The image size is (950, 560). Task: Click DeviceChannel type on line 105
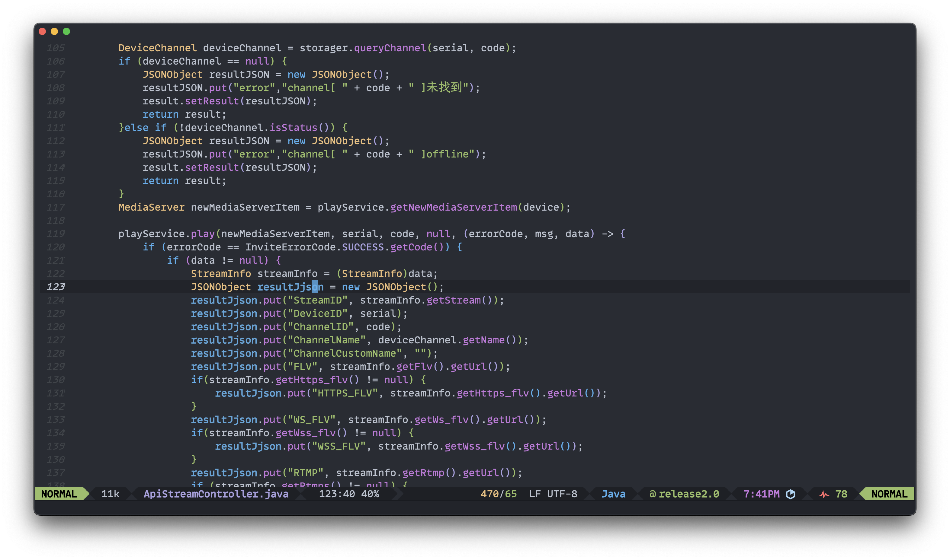click(157, 48)
